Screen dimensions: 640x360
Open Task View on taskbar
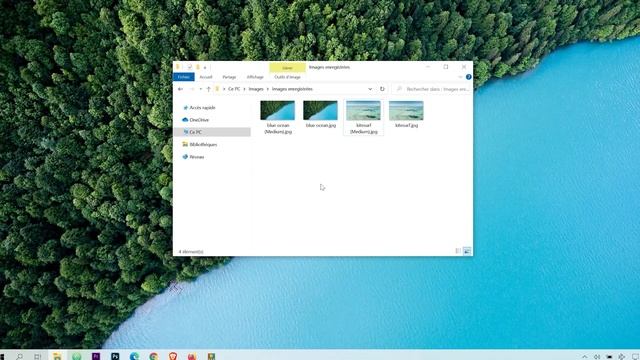click(38, 356)
